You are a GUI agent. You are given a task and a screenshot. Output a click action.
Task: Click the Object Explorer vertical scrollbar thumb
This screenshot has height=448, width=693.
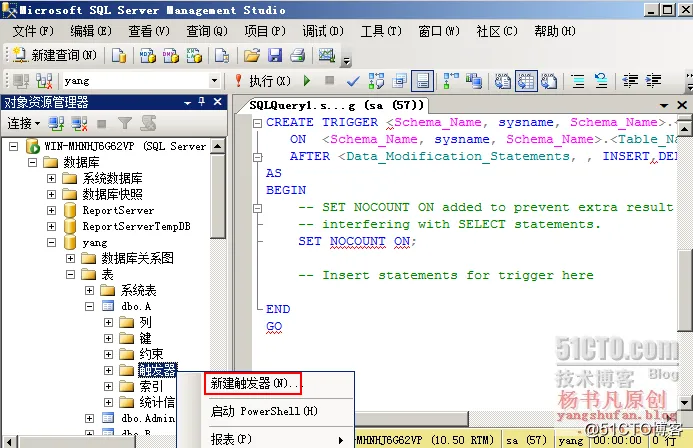[217, 196]
